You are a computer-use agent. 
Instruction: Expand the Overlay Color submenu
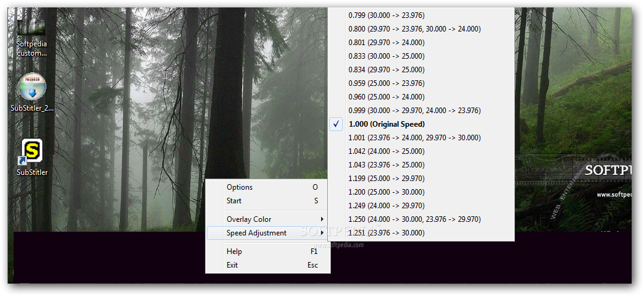[268, 219]
